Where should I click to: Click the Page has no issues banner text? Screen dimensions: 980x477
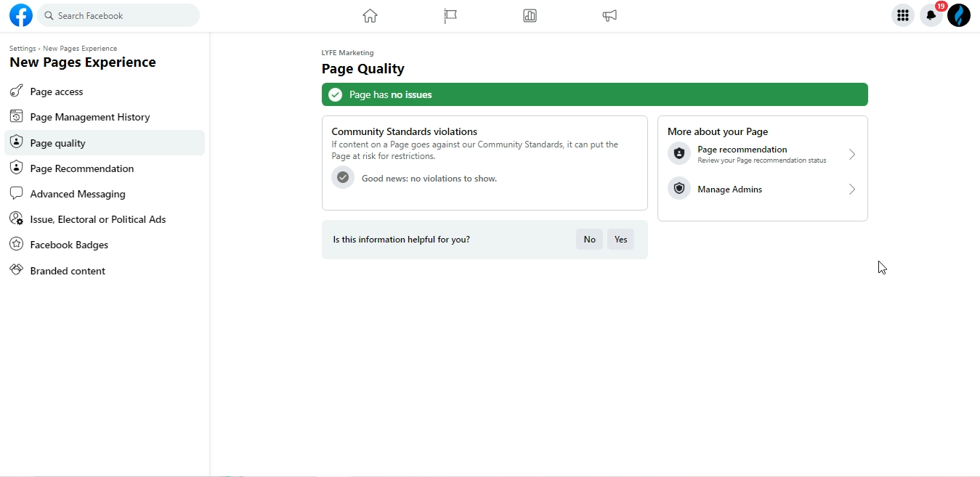pos(391,94)
